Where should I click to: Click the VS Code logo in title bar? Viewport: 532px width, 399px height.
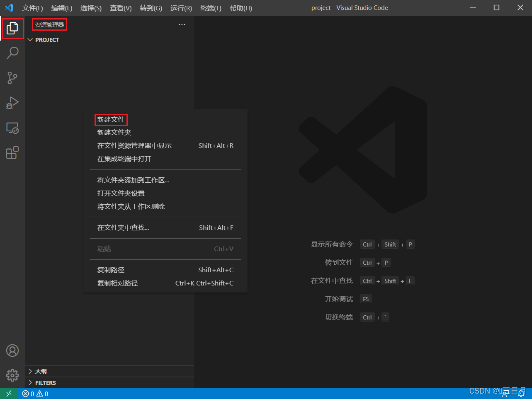[x=9, y=8]
